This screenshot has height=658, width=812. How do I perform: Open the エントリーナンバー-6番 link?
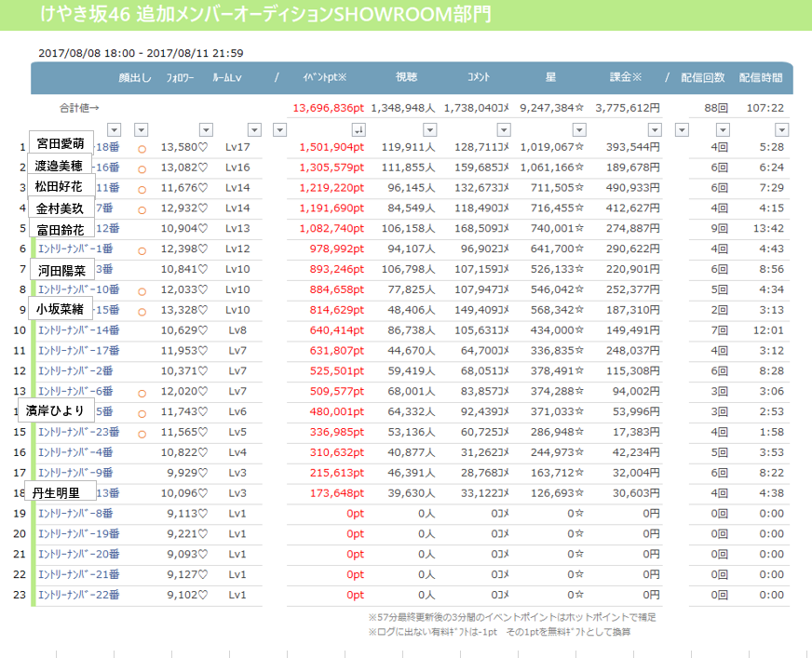(x=75, y=392)
